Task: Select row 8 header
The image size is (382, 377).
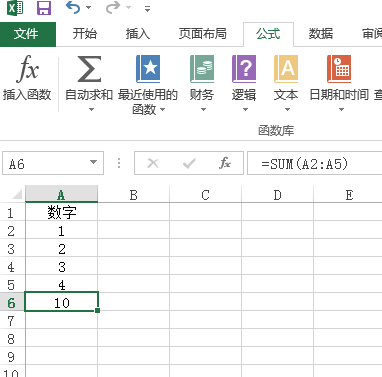Action: coord(12,338)
